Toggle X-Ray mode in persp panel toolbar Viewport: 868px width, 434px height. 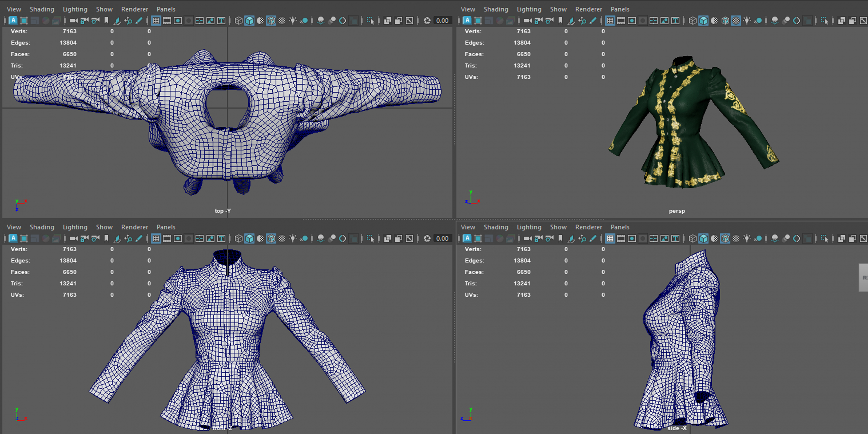(842, 21)
